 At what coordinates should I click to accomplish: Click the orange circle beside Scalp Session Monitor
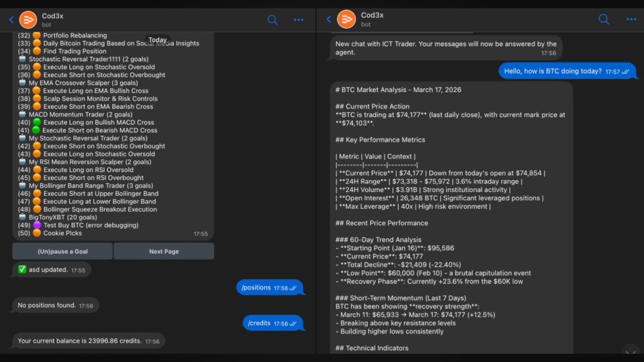point(37,99)
